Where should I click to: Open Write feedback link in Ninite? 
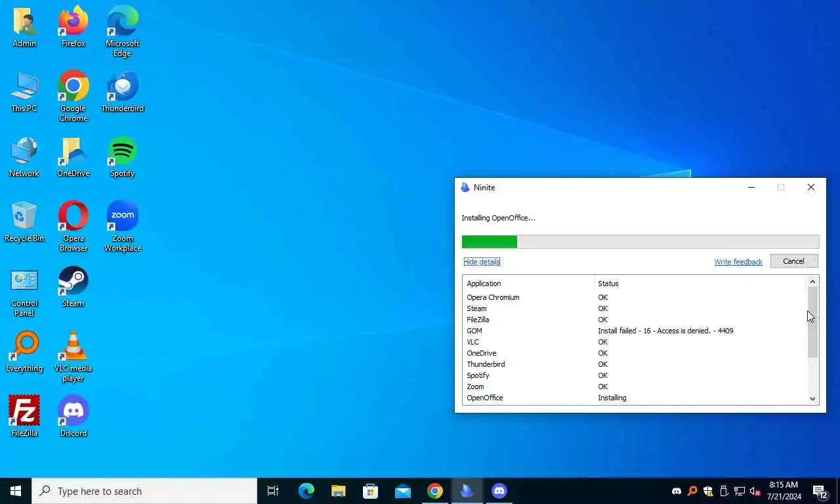tap(738, 262)
